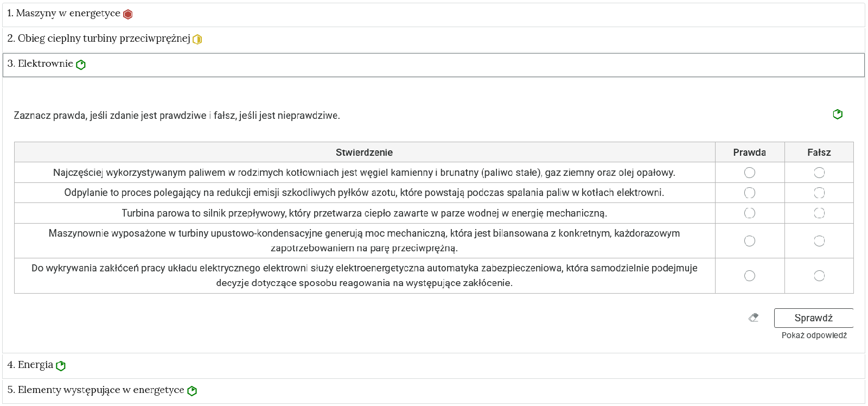Image resolution: width=868 pixels, height=406 pixels.
Task: Expand section 1. Maszyny w energetyce
Action: (63, 14)
